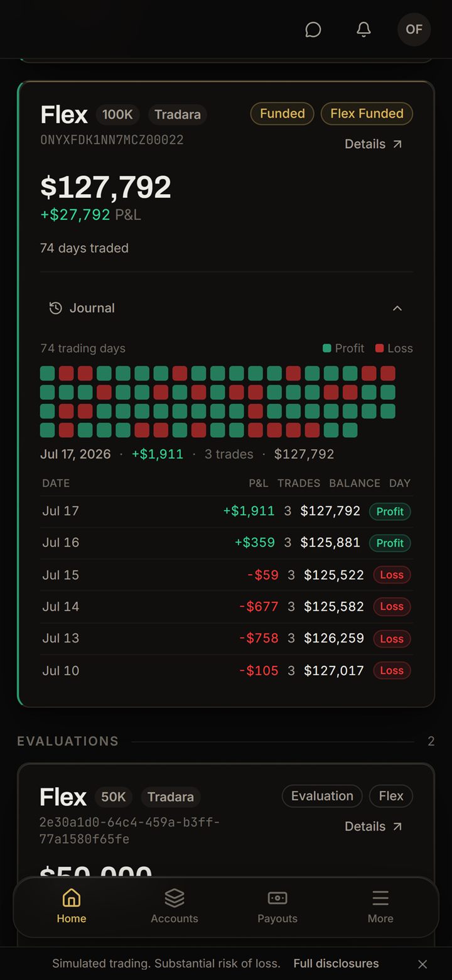The width and height of the screenshot is (452, 980).
Task: Dismiss the simulated trading disclaimer banner
Action: click(x=422, y=964)
